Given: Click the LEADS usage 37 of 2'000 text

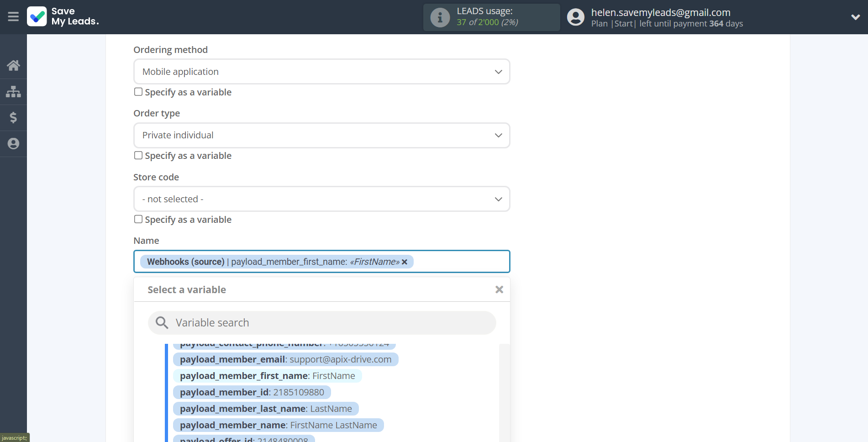Looking at the screenshot, I should point(487,22).
